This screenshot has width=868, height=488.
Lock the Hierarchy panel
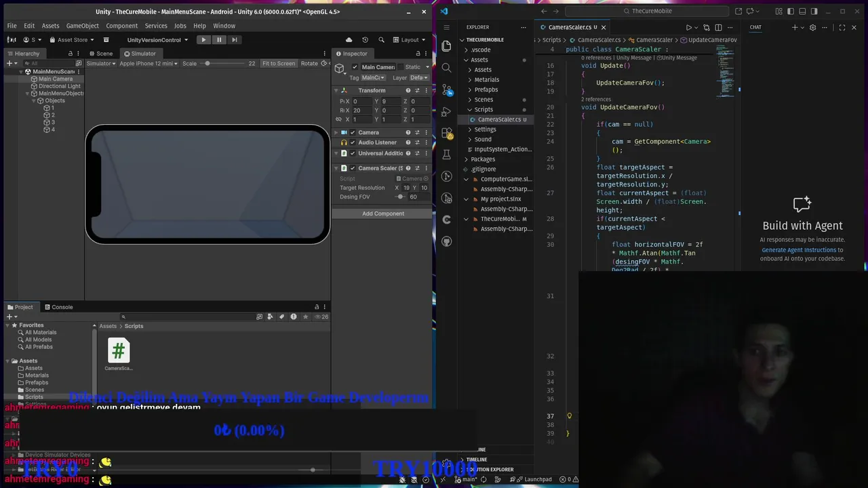pyautogui.click(x=71, y=54)
